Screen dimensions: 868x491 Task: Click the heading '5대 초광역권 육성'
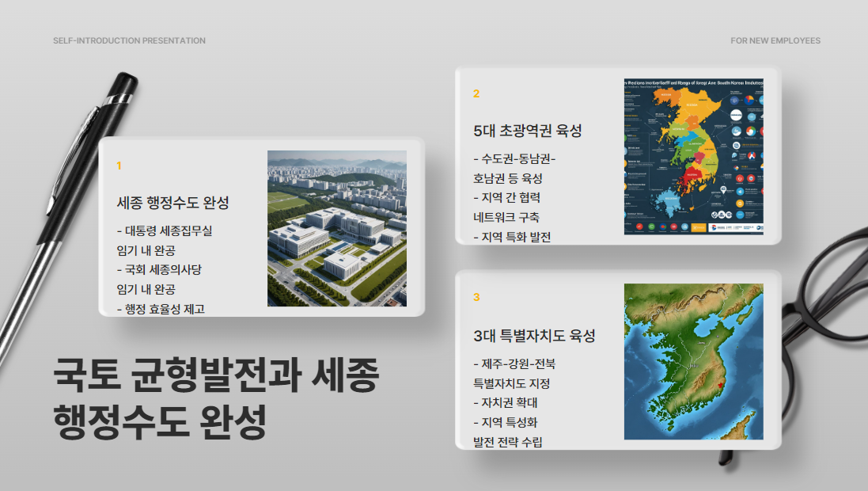click(528, 130)
